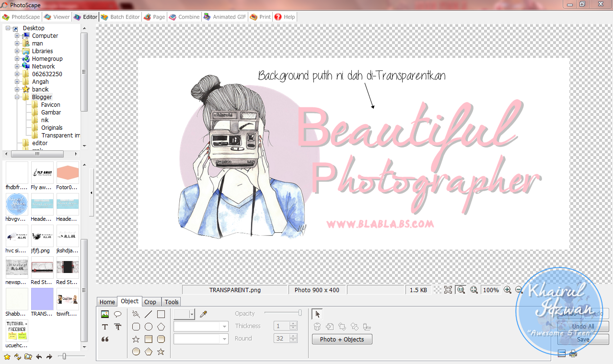Select the plain Text tool
Viewport: 613px width, 364px height.
click(105, 327)
